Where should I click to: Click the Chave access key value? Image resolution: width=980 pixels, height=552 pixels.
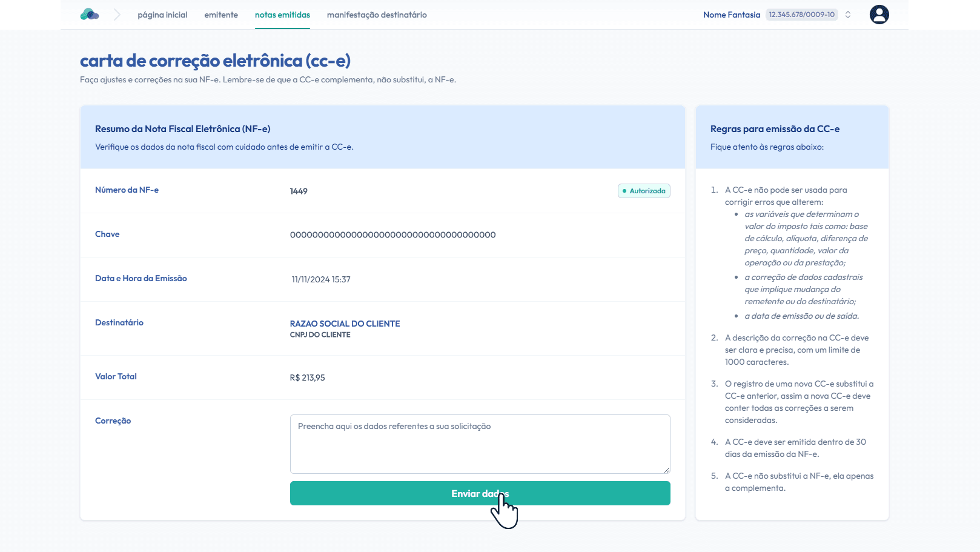coord(392,235)
